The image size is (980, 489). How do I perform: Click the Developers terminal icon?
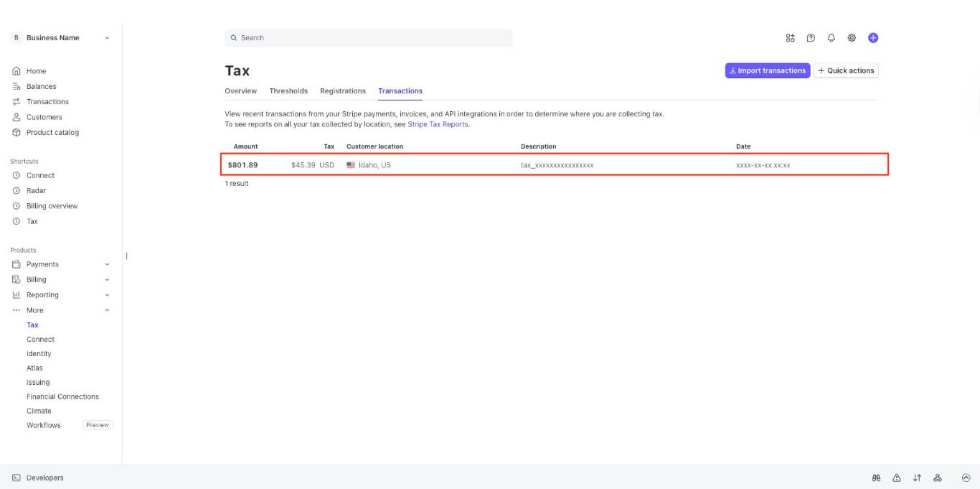(17, 478)
